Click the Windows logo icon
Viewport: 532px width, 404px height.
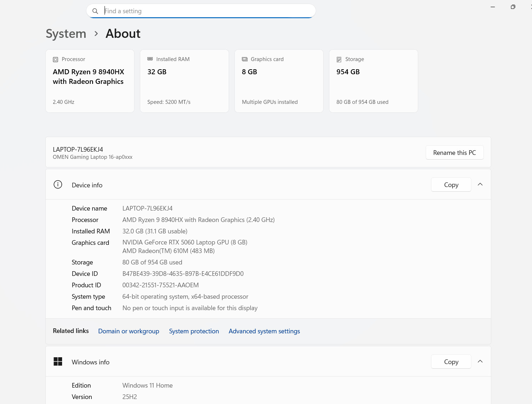click(x=58, y=362)
